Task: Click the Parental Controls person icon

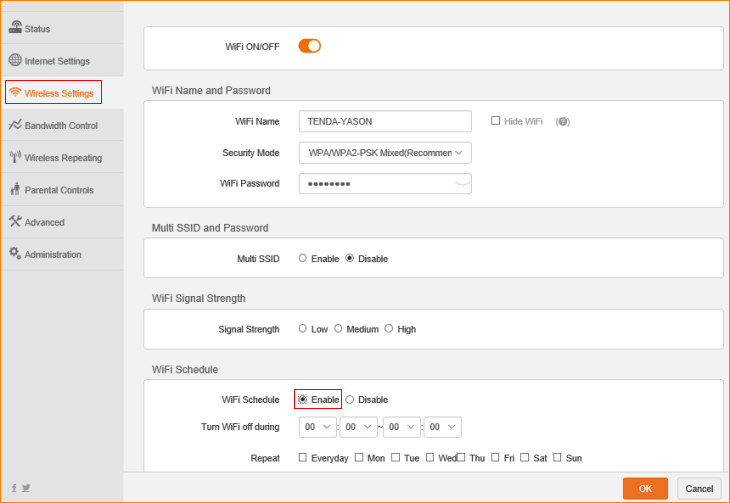Action: tap(15, 189)
